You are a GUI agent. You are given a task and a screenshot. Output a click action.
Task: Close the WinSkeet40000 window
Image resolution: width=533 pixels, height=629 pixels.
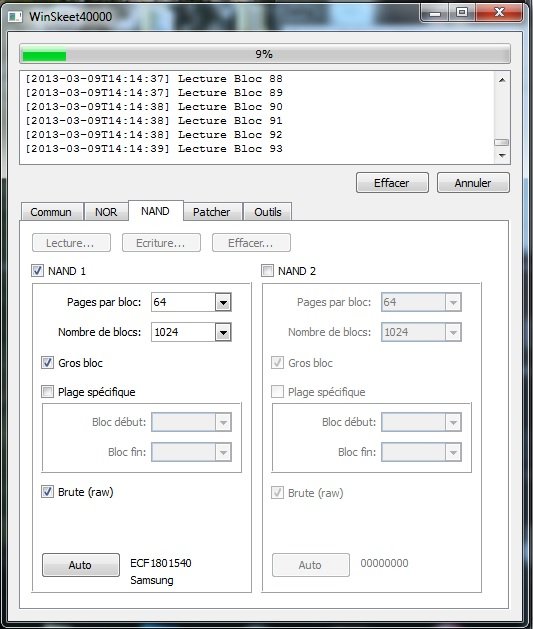(x=499, y=13)
